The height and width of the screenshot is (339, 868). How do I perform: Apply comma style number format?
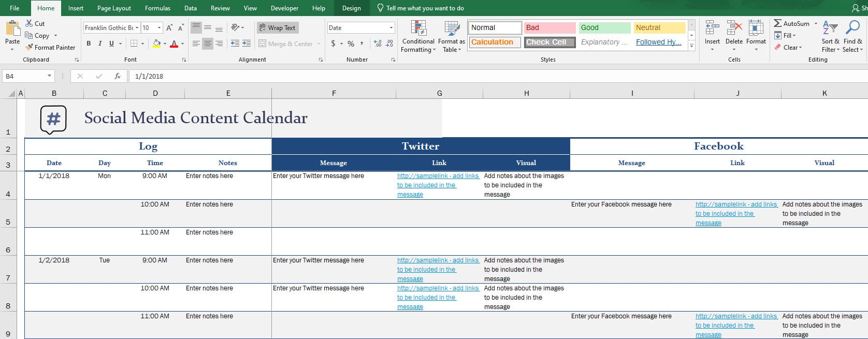tap(361, 43)
